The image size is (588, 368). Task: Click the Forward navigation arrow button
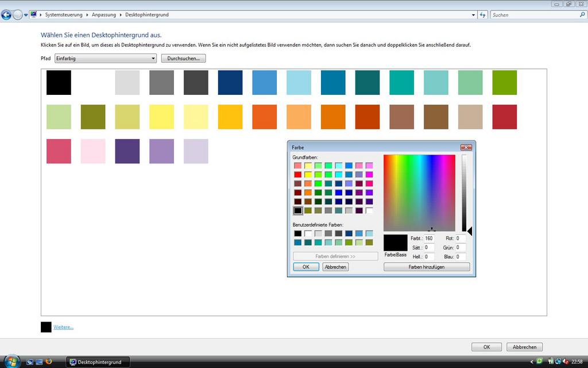pyautogui.click(x=17, y=15)
